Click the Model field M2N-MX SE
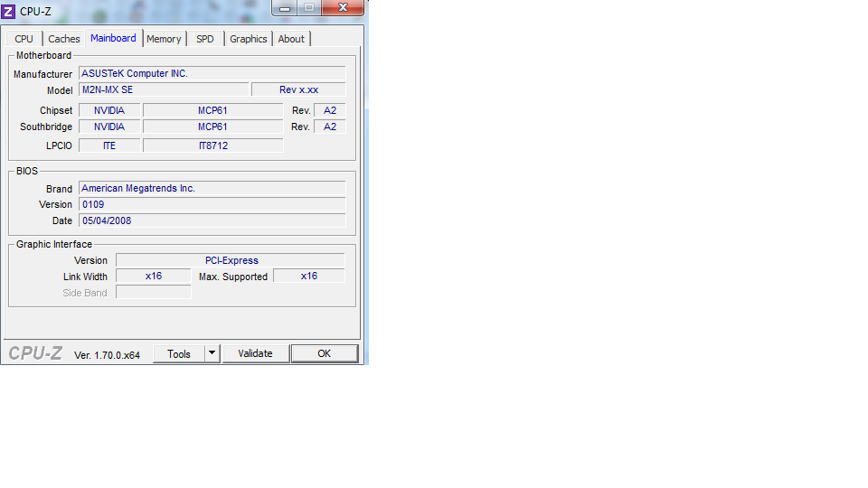This screenshot has height=488, width=868. (x=164, y=89)
